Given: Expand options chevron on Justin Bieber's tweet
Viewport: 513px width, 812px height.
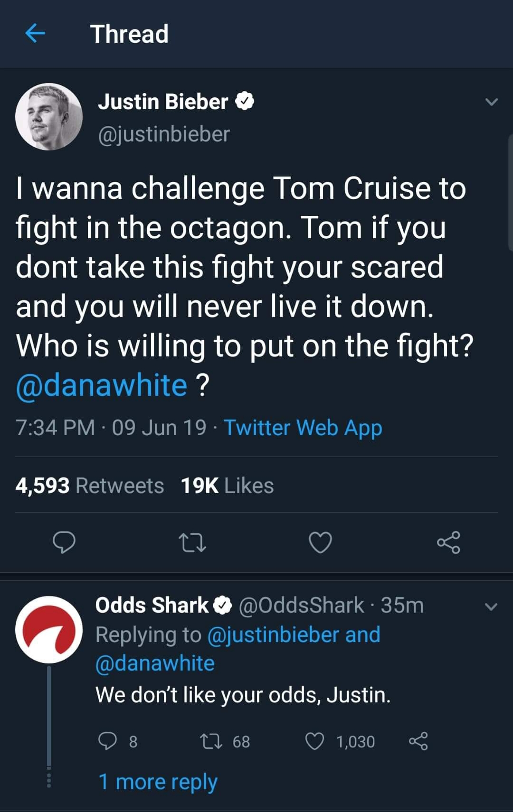Looking at the screenshot, I should [x=491, y=102].
